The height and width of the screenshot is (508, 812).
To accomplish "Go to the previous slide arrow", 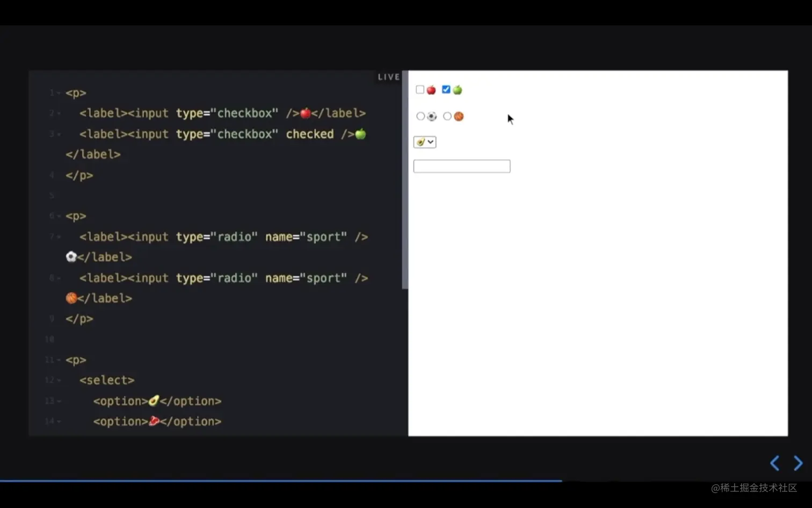I will [774, 463].
